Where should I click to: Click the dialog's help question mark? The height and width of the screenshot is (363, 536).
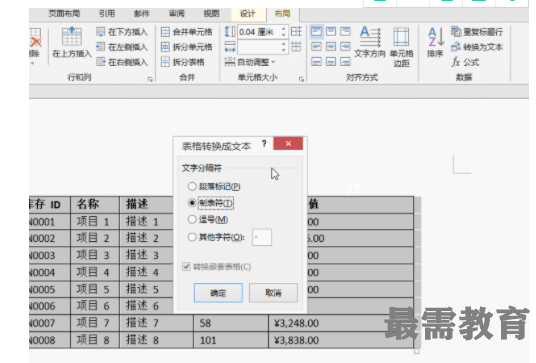(264, 144)
